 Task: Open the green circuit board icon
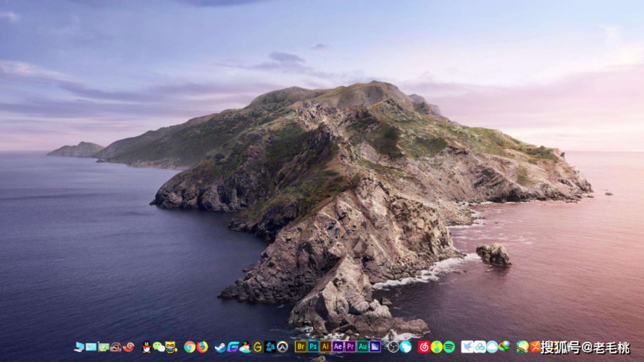tap(104, 348)
